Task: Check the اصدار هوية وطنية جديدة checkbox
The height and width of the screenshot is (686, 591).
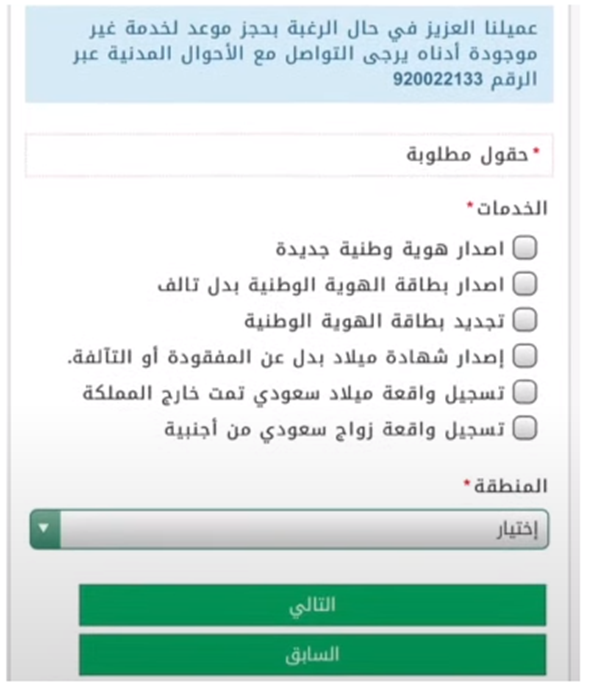Action: coord(525,248)
